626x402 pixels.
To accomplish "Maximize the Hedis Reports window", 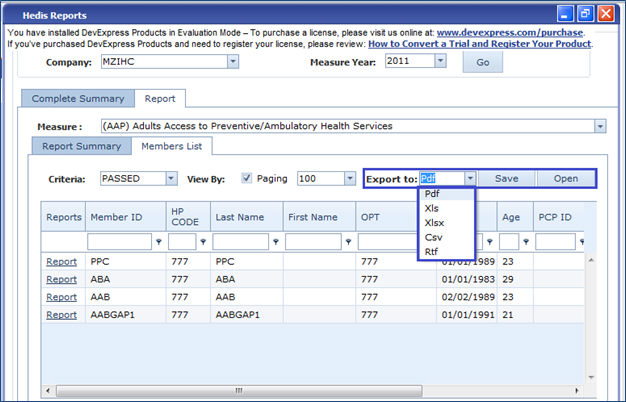I will pyautogui.click(x=586, y=15).
